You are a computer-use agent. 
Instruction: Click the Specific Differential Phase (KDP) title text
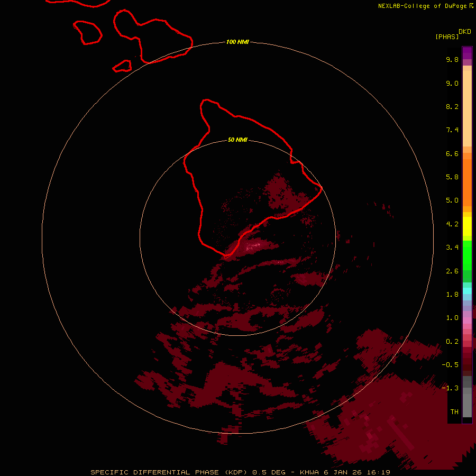coord(169,472)
